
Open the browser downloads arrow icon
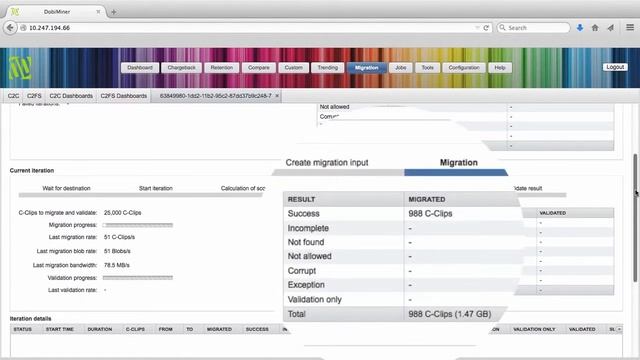pyautogui.click(x=580, y=28)
